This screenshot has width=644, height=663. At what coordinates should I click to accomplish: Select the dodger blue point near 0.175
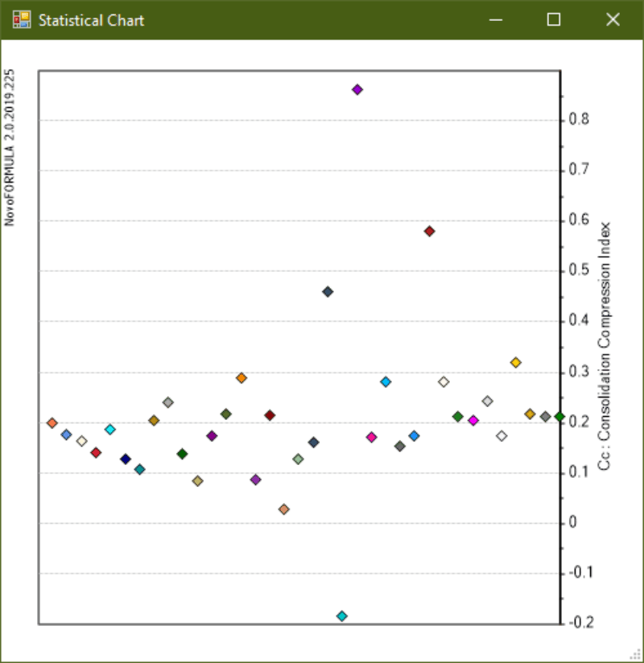pos(415,436)
